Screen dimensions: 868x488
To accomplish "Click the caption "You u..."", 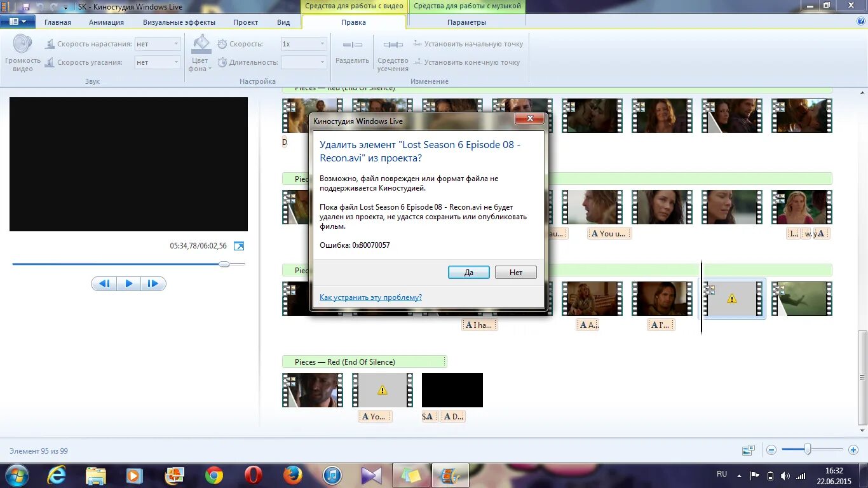I will pyautogui.click(x=609, y=233).
